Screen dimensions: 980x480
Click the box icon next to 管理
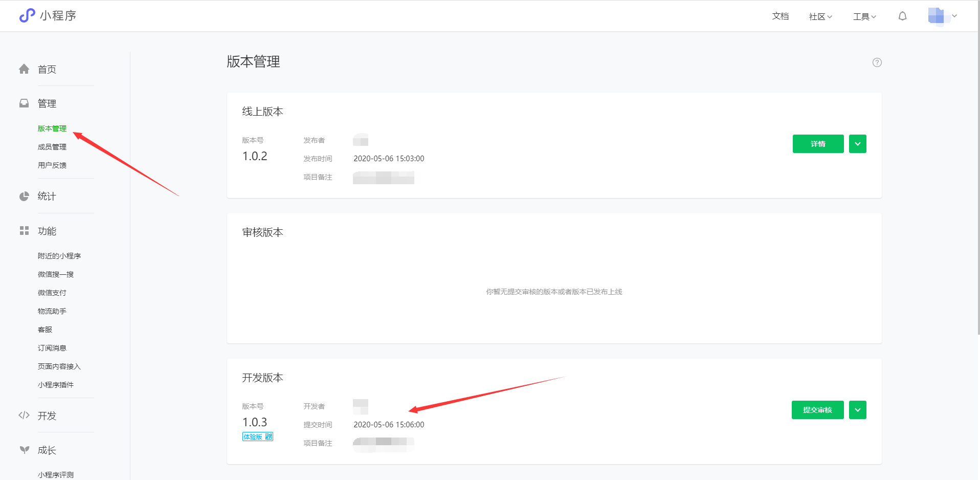pyautogui.click(x=24, y=103)
